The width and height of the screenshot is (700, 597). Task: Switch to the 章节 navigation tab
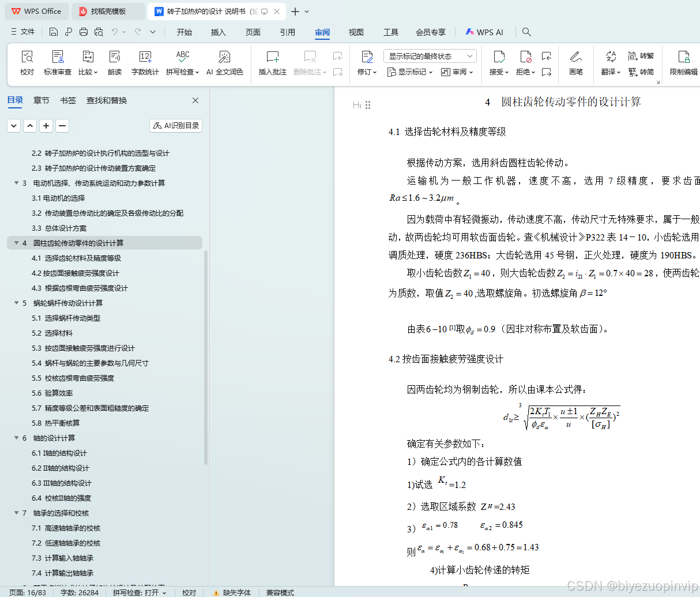(42, 100)
